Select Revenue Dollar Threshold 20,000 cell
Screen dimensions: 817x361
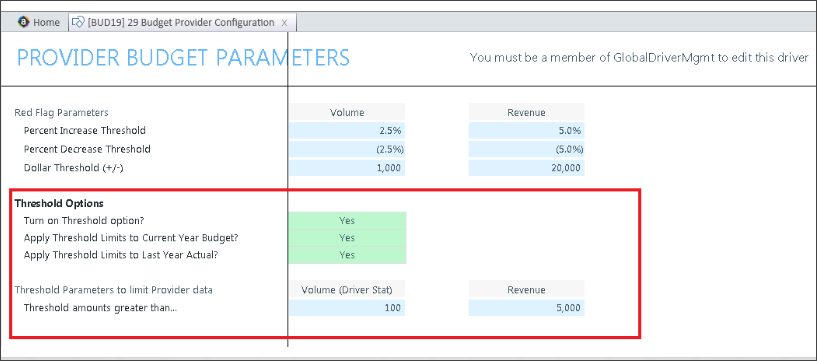526,168
